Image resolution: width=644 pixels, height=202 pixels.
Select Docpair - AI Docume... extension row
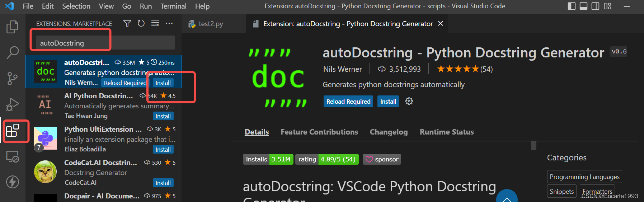coord(103,197)
